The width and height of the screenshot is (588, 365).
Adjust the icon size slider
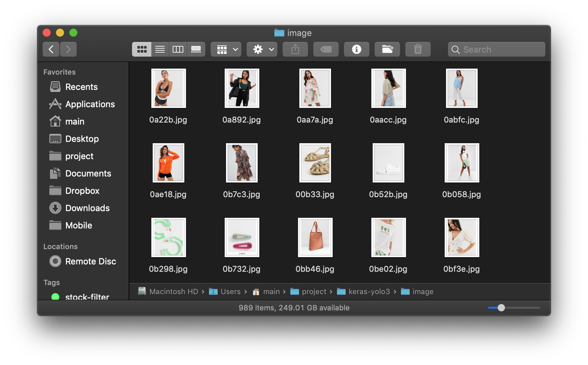[501, 308]
